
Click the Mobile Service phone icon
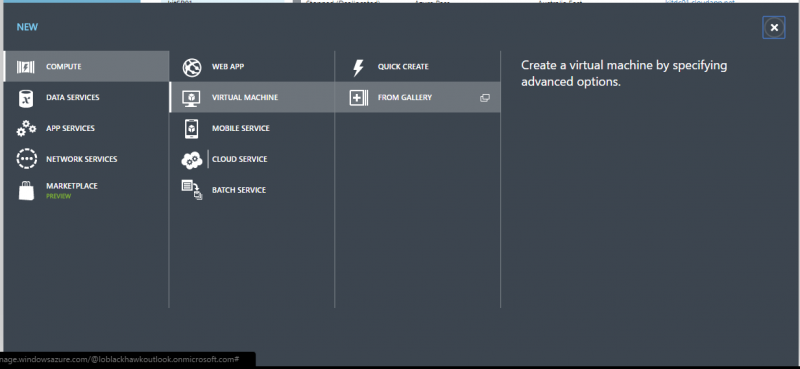point(191,129)
